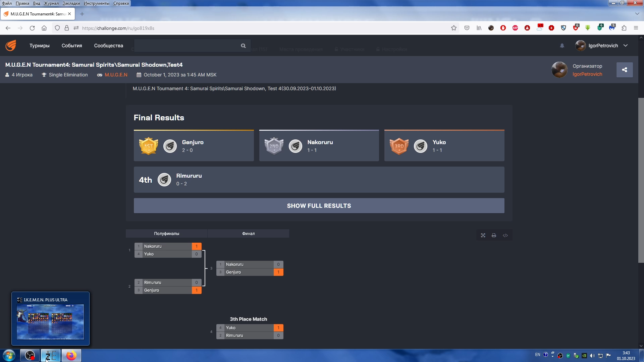
Task: Click the page vertical scrollbar thumb
Action: [x=641, y=180]
